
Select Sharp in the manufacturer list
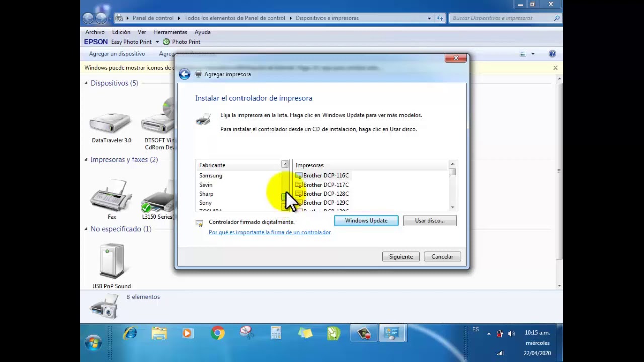tap(206, 194)
